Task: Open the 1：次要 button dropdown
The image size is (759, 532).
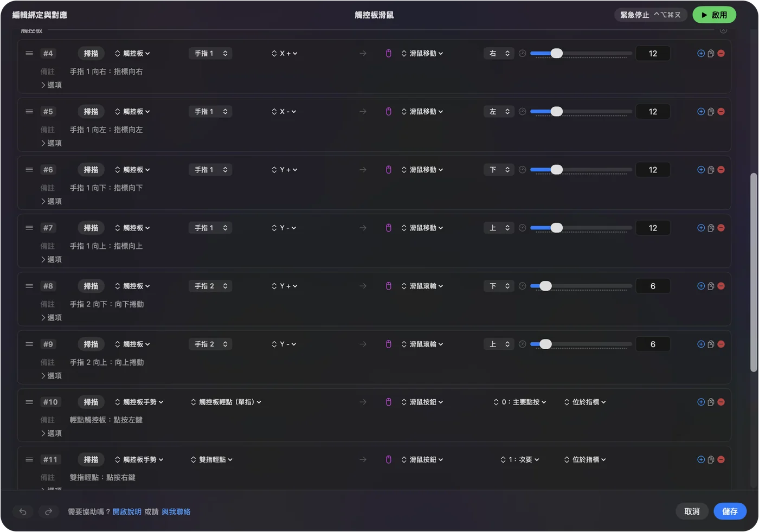Action: [x=520, y=459]
